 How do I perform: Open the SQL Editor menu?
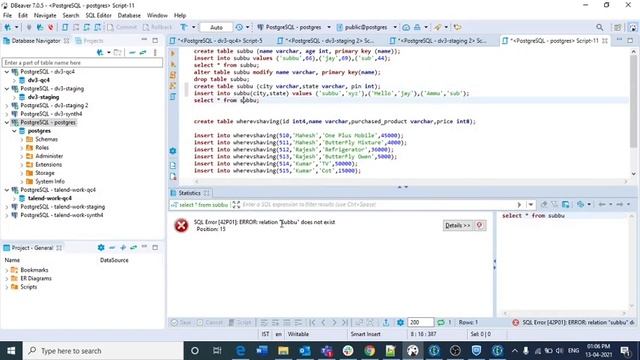(98, 15)
